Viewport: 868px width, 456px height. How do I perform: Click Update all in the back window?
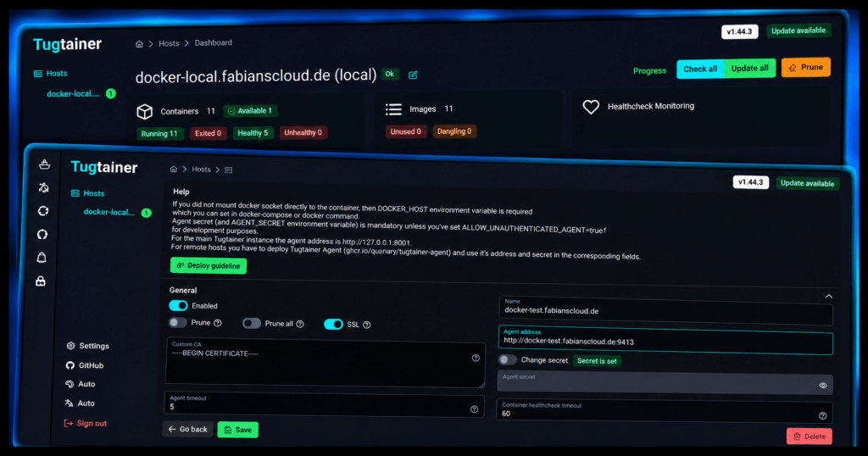click(749, 68)
